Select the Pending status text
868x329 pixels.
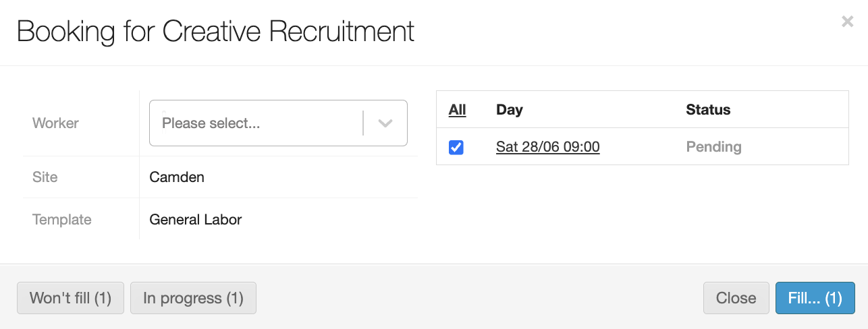(713, 147)
